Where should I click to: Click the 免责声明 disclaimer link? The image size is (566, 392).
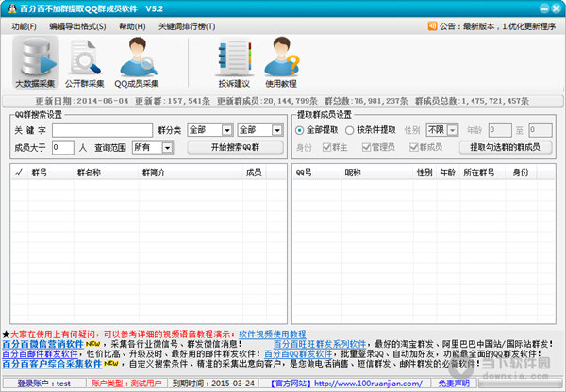(x=454, y=384)
